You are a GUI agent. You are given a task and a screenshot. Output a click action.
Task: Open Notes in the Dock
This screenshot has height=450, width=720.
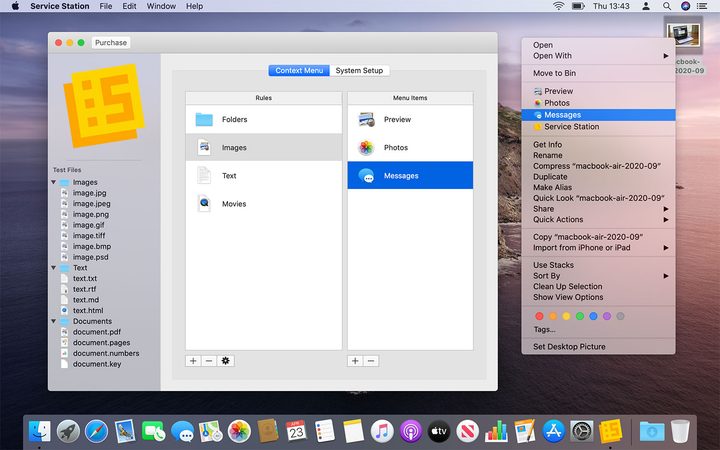tap(353, 431)
